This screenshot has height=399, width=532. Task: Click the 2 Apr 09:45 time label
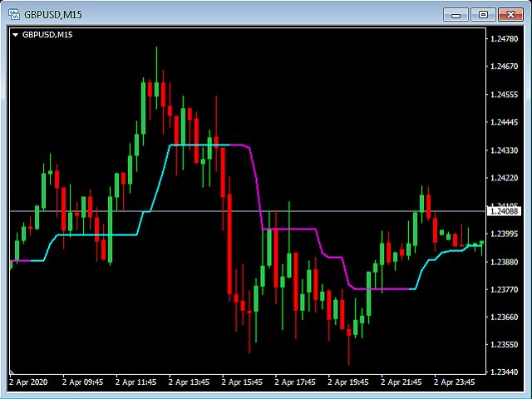[x=82, y=382]
